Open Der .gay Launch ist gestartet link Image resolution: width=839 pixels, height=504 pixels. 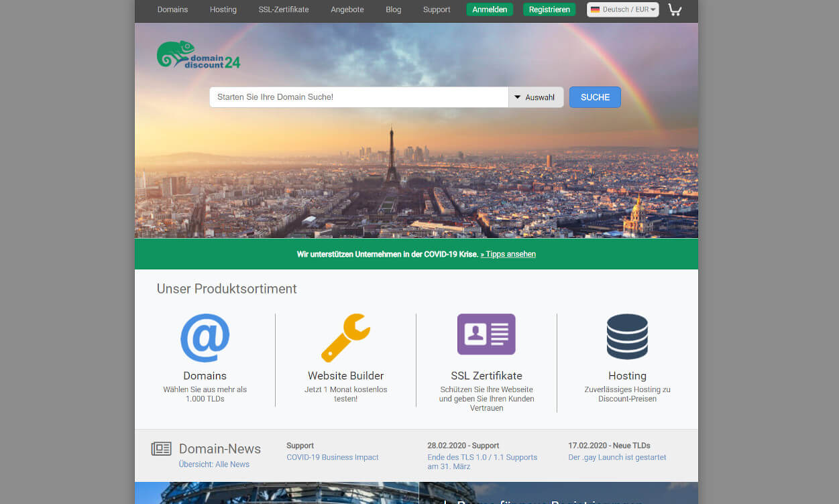point(617,457)
